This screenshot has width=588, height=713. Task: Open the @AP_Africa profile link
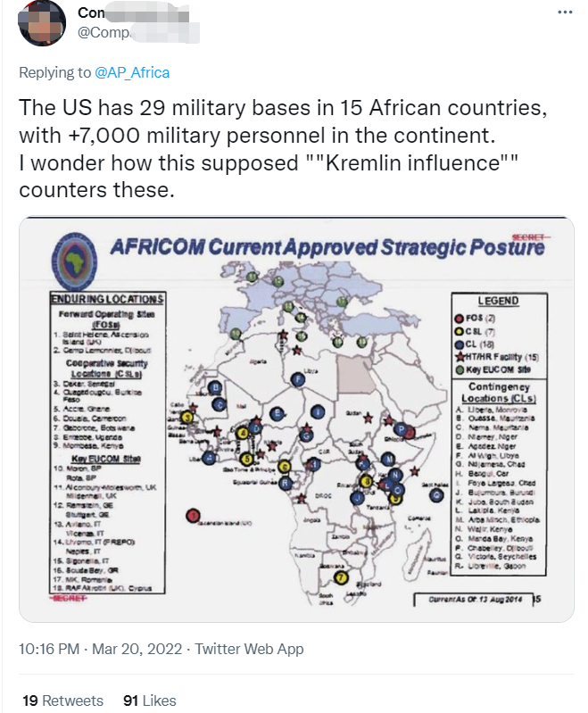pyautogui.click(x=132, y=73)
